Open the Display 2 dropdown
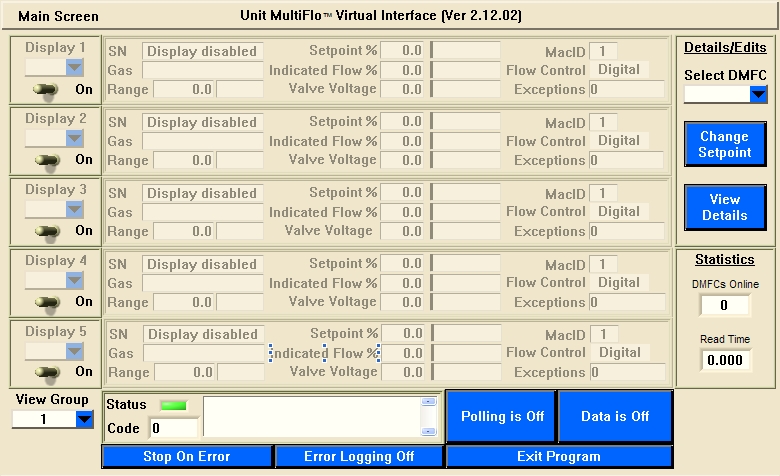 pos(74,138)
